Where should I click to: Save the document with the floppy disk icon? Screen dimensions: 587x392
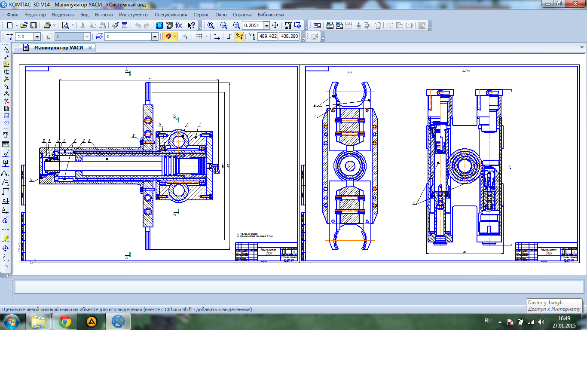pyautogui.click(x=34, y=25)
